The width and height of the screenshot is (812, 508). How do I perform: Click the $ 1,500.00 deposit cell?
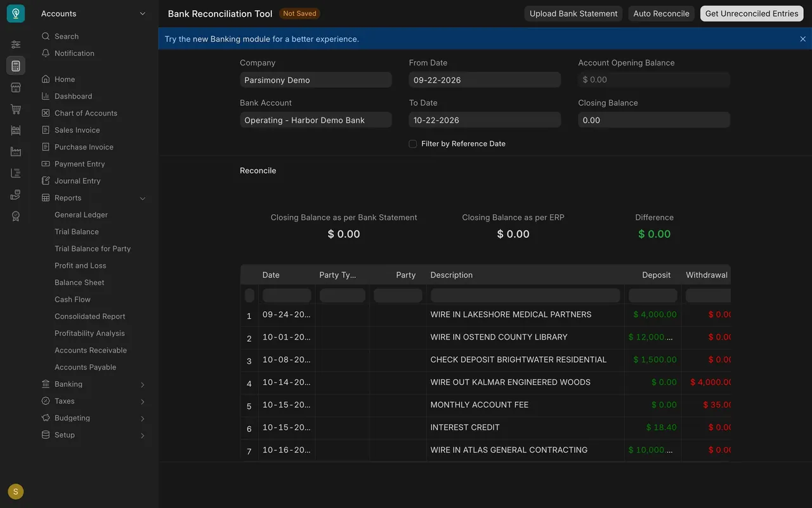pyautogui.click(x=653, y=359)
